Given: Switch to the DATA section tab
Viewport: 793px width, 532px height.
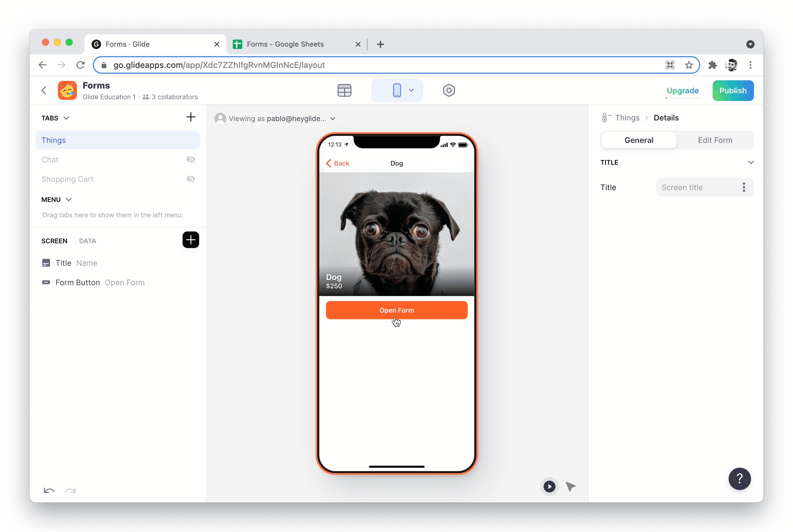Looking at the screenshot, I should [87, 241].
